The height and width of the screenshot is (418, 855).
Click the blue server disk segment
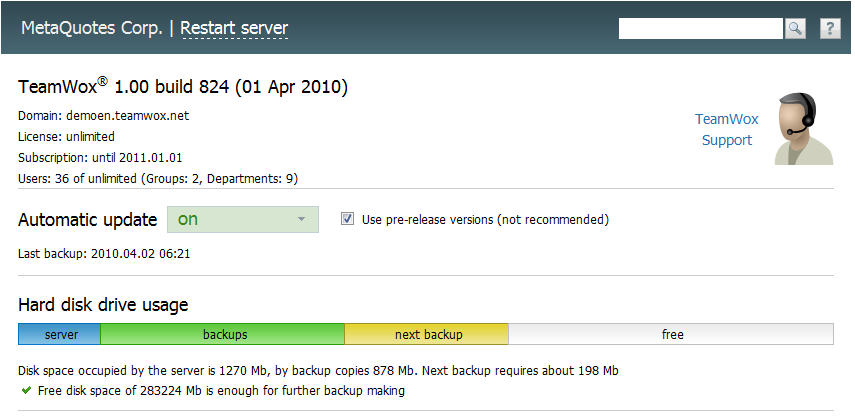tap(59, 334)
